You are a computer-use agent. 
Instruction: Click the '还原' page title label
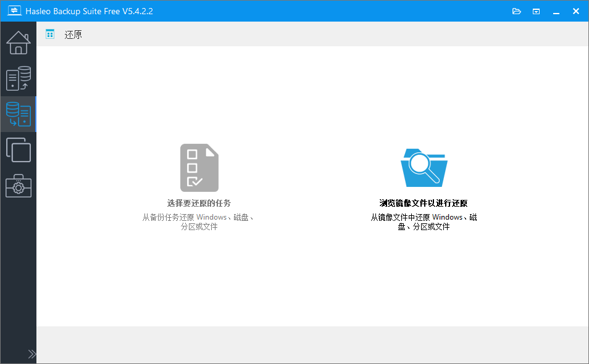point(73,35)
